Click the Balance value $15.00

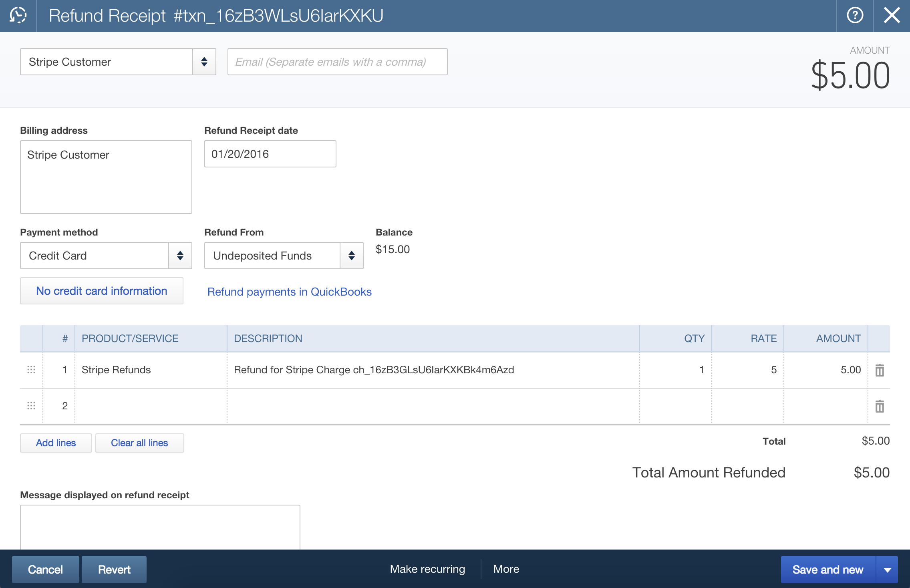click(x=393, y=249)
